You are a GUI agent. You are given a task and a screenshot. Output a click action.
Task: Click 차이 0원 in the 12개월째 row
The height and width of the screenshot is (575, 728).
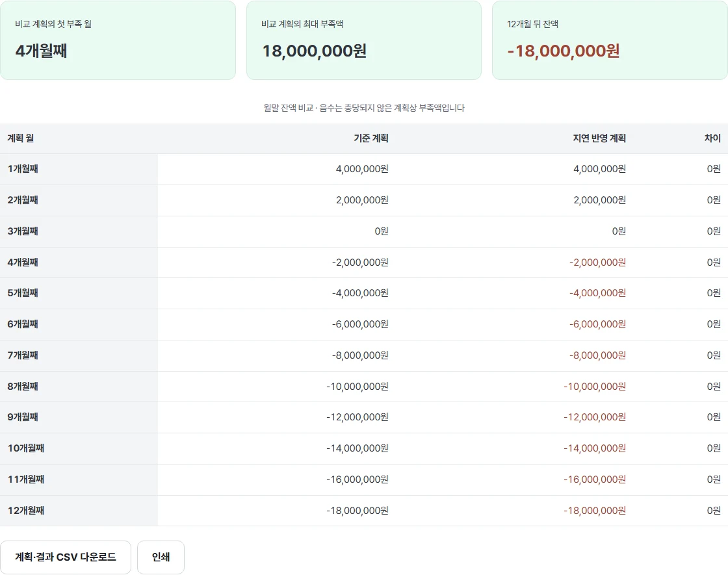pos(714,510)
